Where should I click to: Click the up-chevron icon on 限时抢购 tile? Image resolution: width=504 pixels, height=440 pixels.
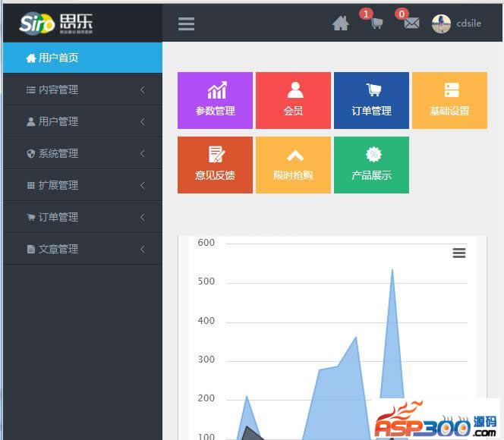[x=295, y=156]
